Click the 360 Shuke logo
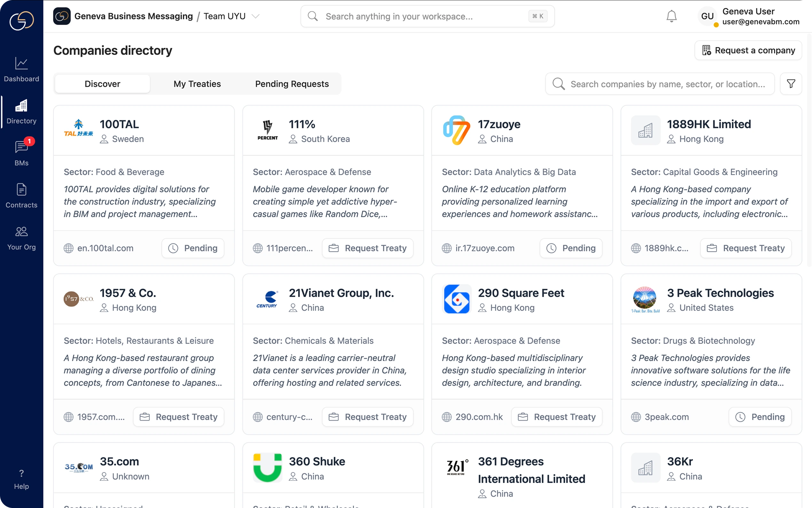This screenshot has height=508, width=812. [x=268, y=467]
